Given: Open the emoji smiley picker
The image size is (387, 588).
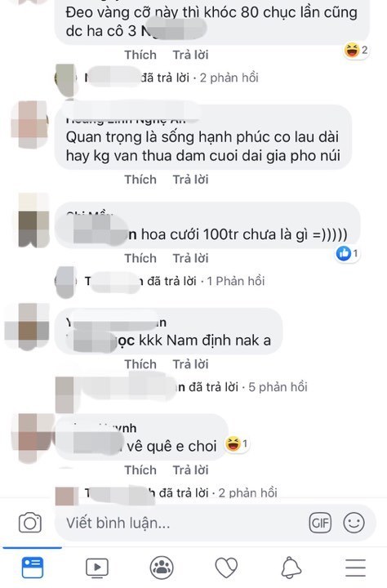Looking at the screenshot, I should coord(354,523).
